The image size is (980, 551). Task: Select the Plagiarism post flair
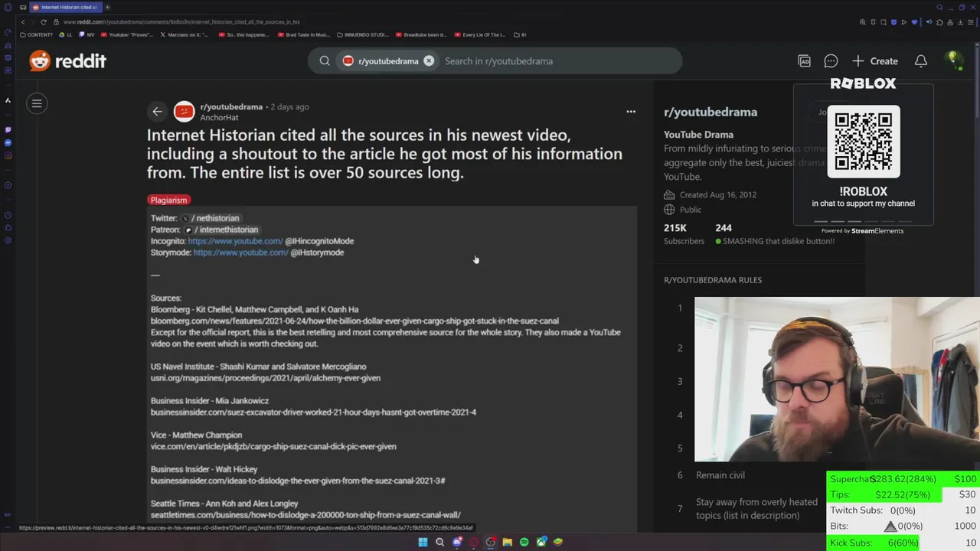(x=168, y=200)
